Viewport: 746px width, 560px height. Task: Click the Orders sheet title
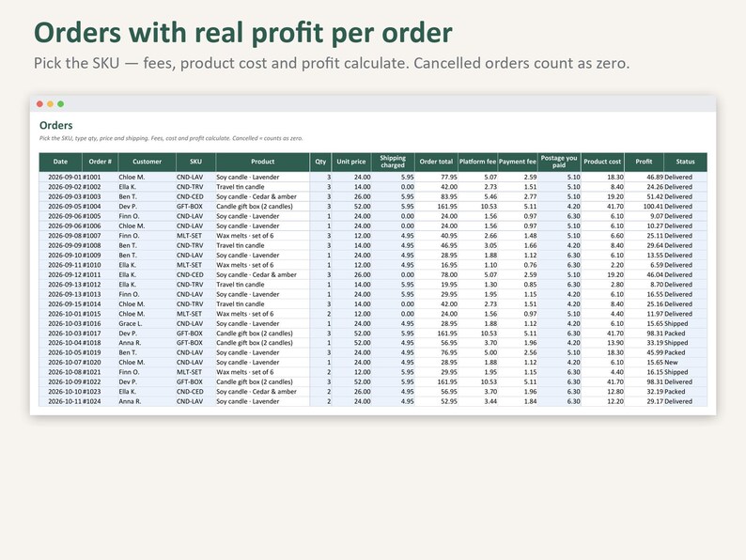pos(56,126)
